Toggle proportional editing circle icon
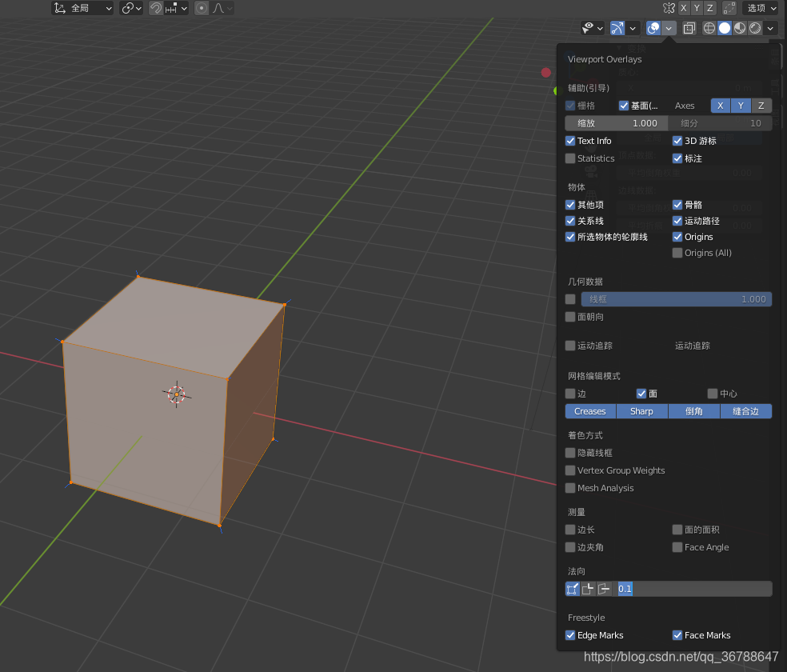Image resolution: width=787 pixels, height=672 pixels. click(202, 8)
